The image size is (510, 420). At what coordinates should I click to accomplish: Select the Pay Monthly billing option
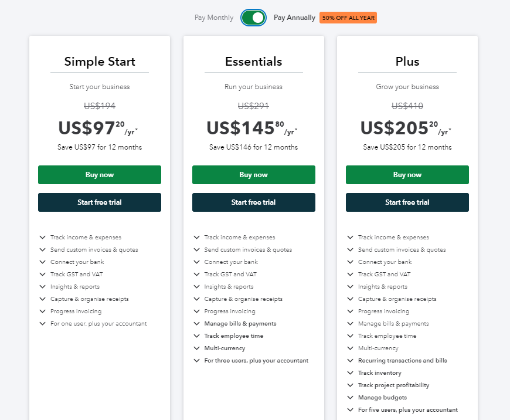[214, 18]
